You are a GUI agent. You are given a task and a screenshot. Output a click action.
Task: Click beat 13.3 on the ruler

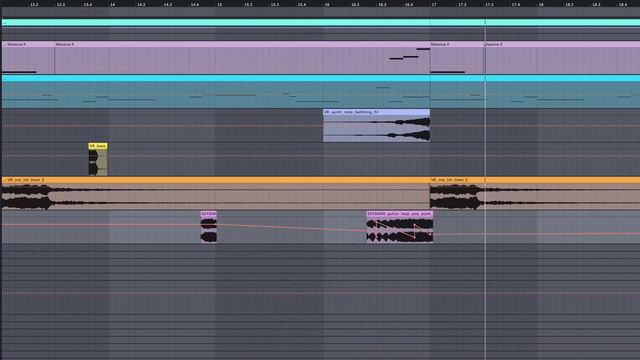click(x=61, y=4)
